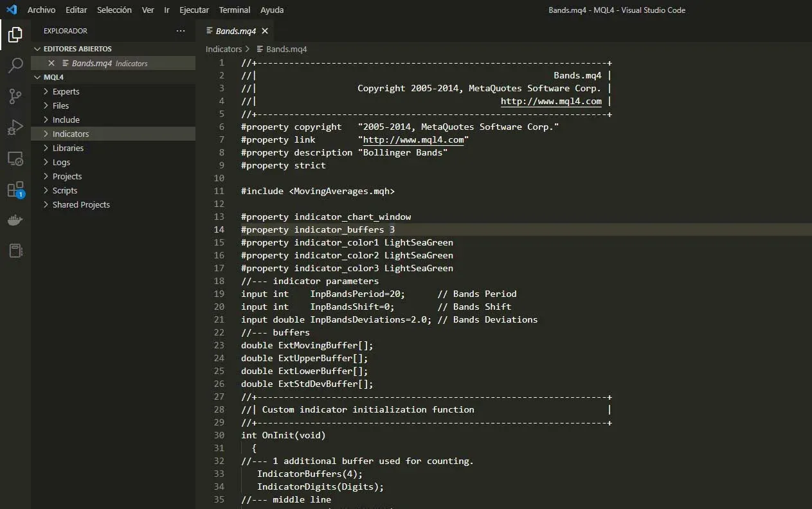Open the Run and Debug panel

[x=15, y=127]
